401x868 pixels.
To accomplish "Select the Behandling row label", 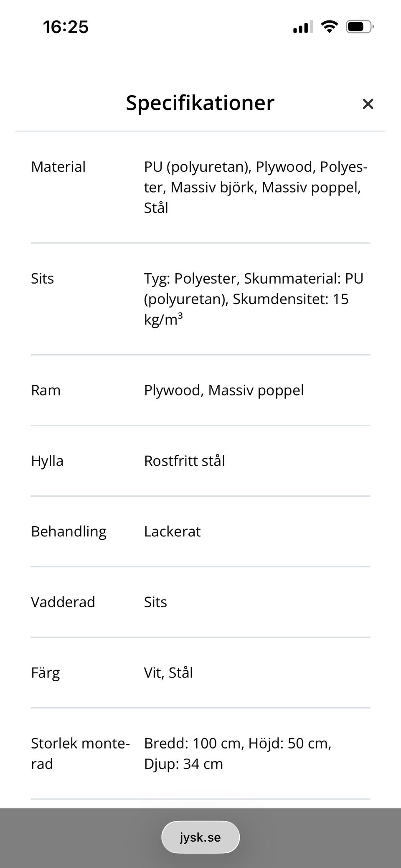I will 69,531.
